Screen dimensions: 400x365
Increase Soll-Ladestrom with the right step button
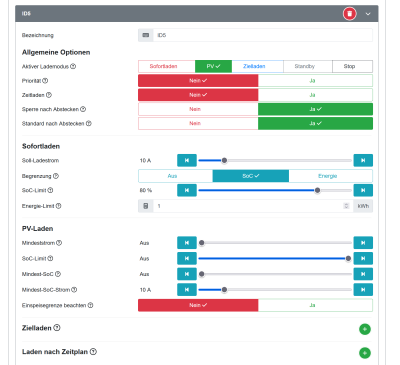(x=363, y=160)
